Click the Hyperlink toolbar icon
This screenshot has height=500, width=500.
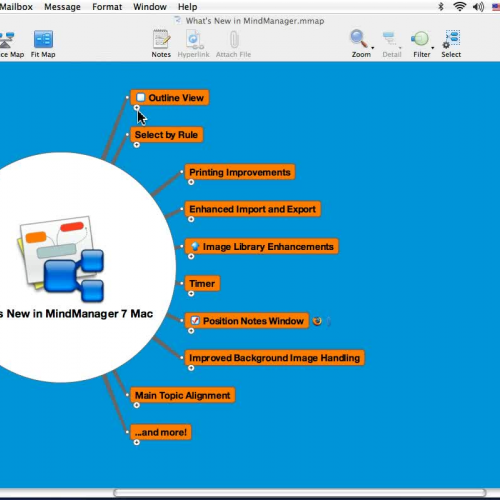tap(194, 39)
